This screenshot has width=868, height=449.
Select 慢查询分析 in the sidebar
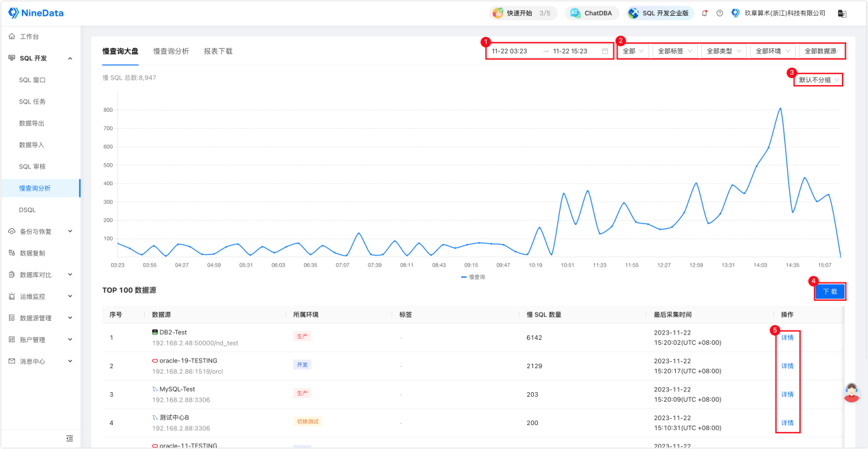point(40,188)
